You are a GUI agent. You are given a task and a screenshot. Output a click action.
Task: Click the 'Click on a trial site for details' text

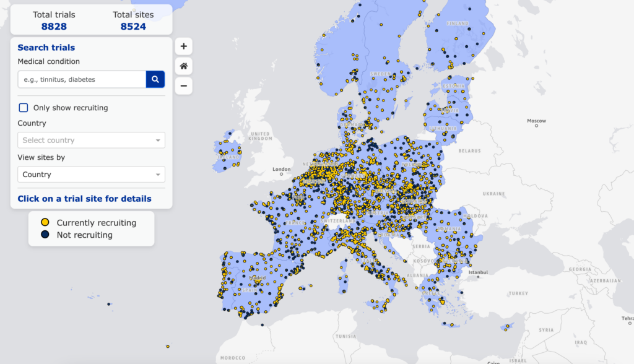(x=84, y=199)
